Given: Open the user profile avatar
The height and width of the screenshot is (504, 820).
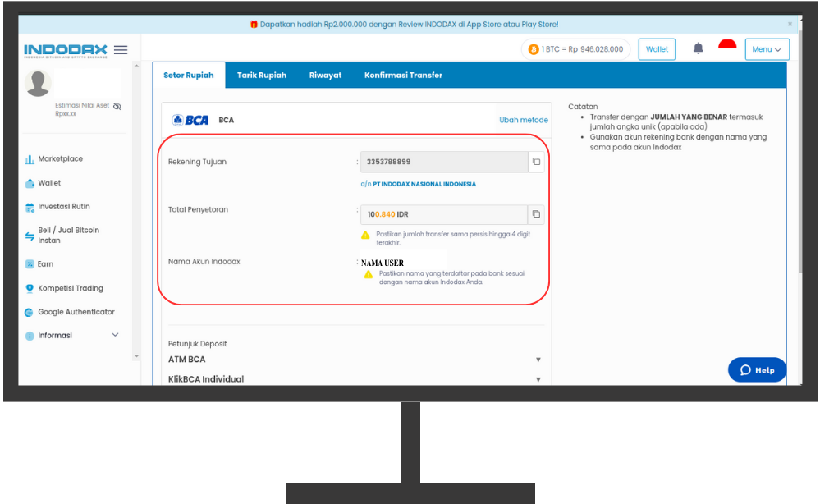Looking at the screenshot, I should (x=39, y=83).
